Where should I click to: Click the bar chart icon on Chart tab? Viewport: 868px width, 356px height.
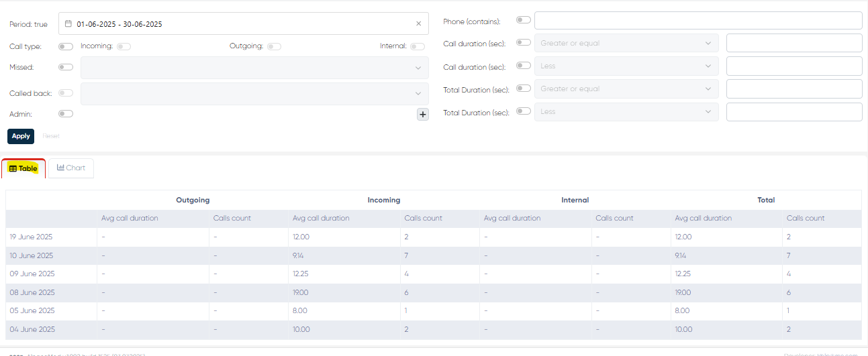[x=60, y=168]
